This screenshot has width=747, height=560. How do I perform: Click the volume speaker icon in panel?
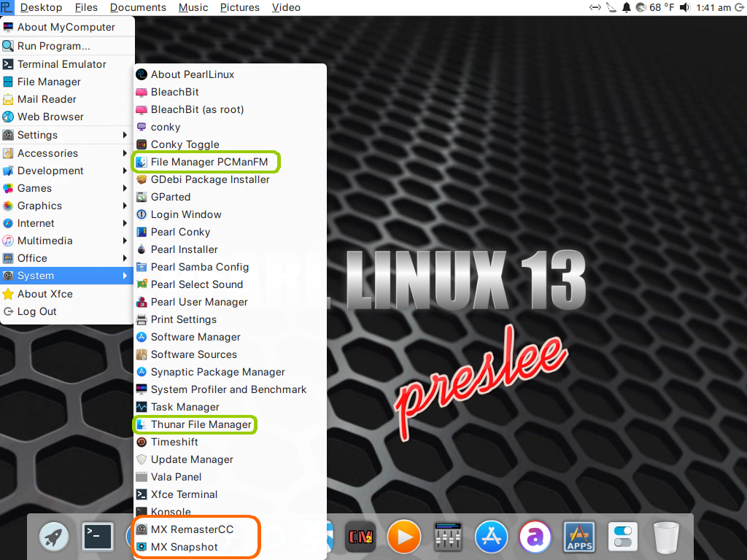pyautogui.click(x=684, y=7)
